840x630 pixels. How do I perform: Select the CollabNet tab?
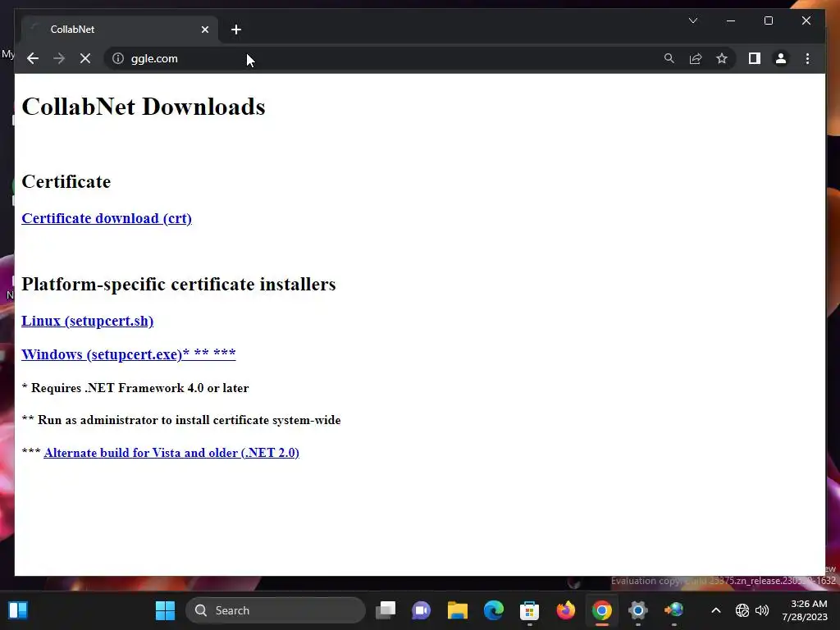[120, 30]
